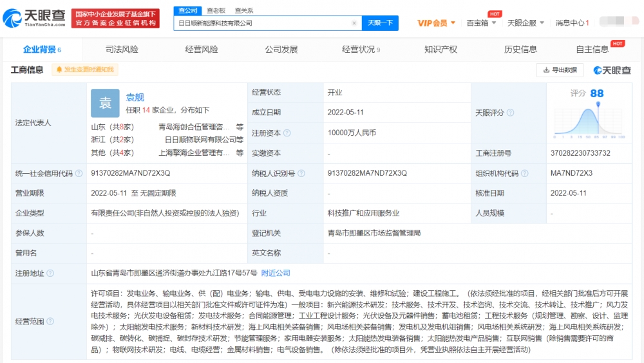Select the 查老板 search type tab
This screenshot has height=363, width=644.
pyautogui.click(x=216, y=10)
